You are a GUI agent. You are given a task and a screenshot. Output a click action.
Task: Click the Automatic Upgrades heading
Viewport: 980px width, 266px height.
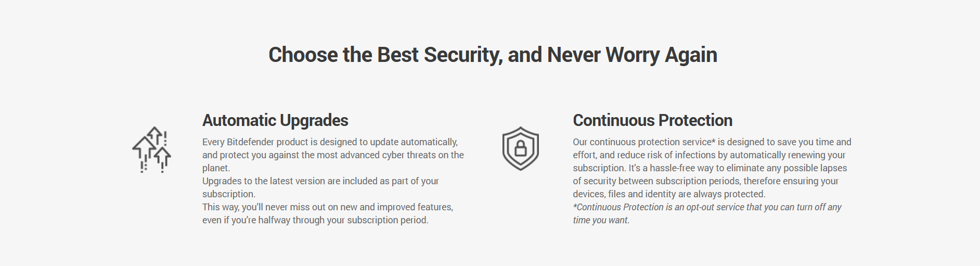(x=275, y=120)
